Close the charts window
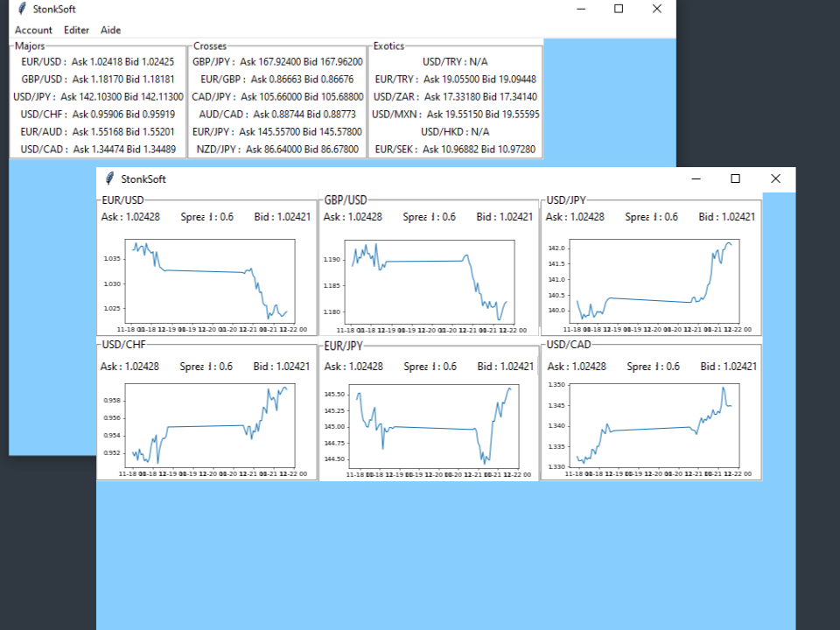This screenshot has height=630, width=840. click(x=775, y=178)
